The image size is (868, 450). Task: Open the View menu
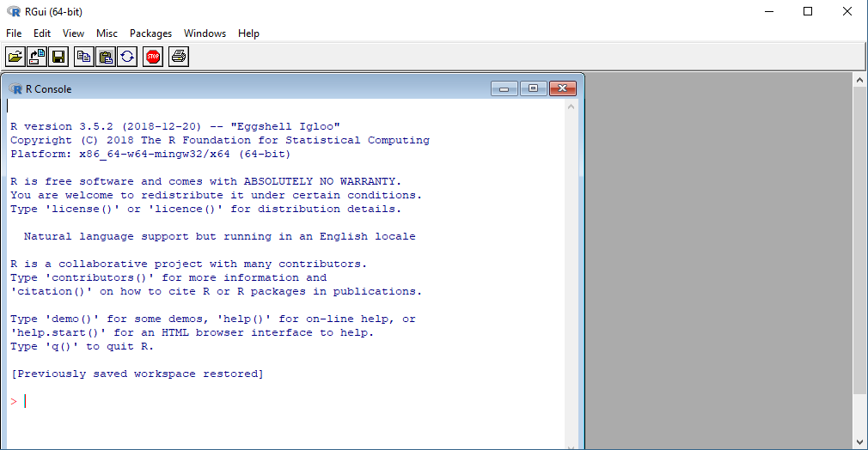pos(73,33)
